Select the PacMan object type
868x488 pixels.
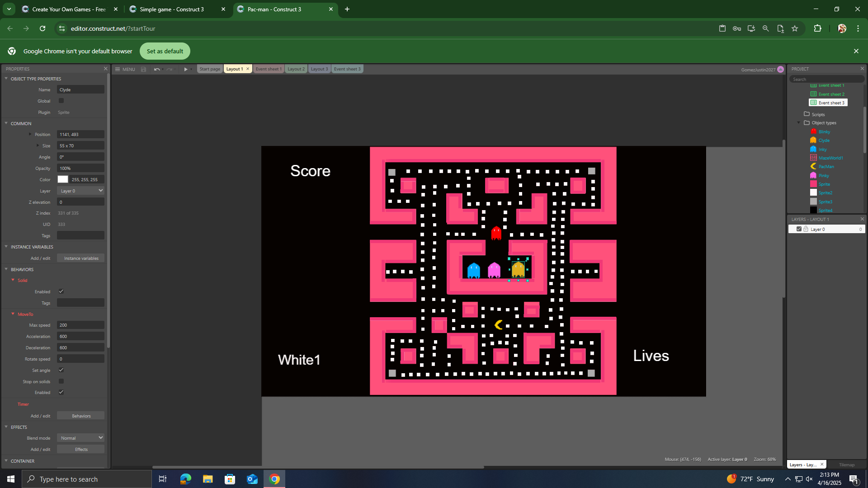click(826, 167)
